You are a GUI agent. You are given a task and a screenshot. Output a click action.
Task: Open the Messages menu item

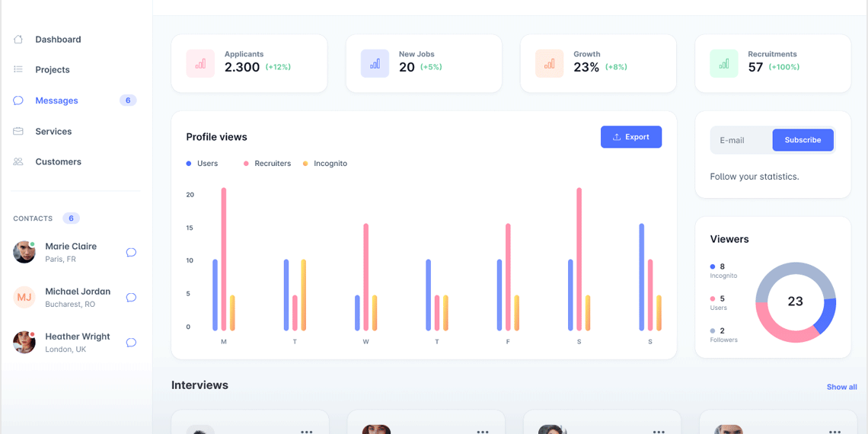[x=56, y=101]
